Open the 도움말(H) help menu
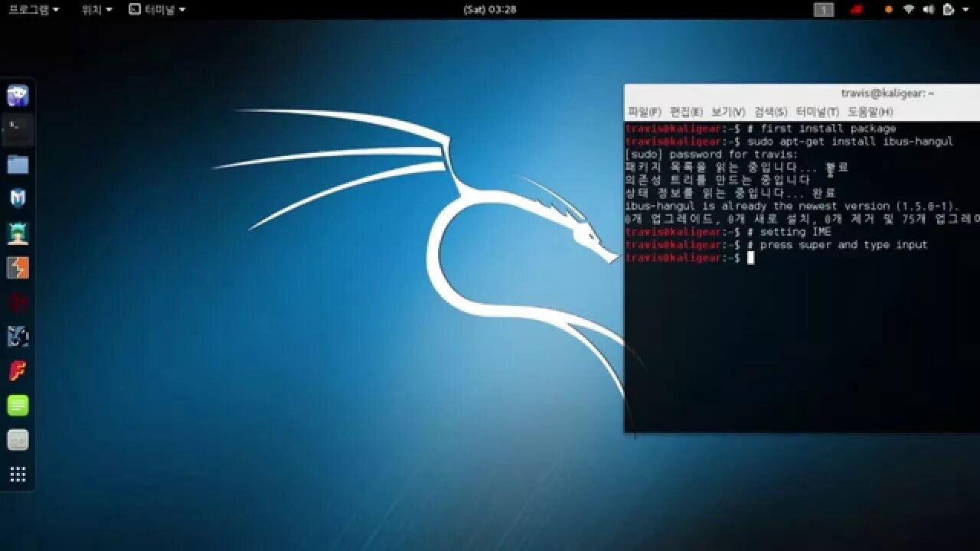 point(870,112)
